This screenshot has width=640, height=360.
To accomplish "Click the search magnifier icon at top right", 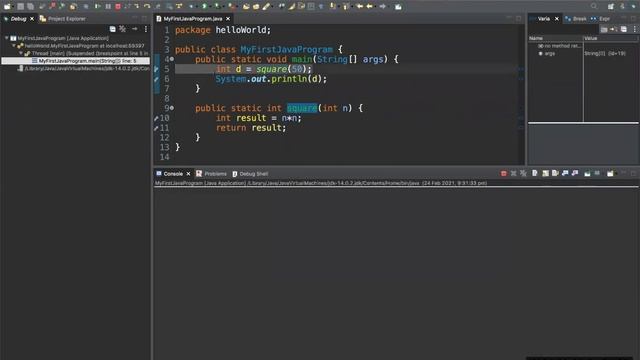I will pyautogui.click(x=594, y=6).
